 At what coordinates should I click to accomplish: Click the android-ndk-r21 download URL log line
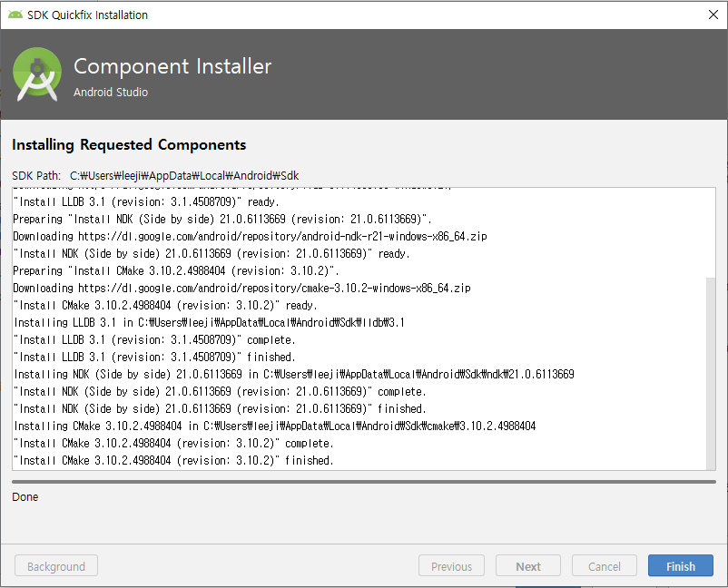pyautogui.click(x=251, y=236)
